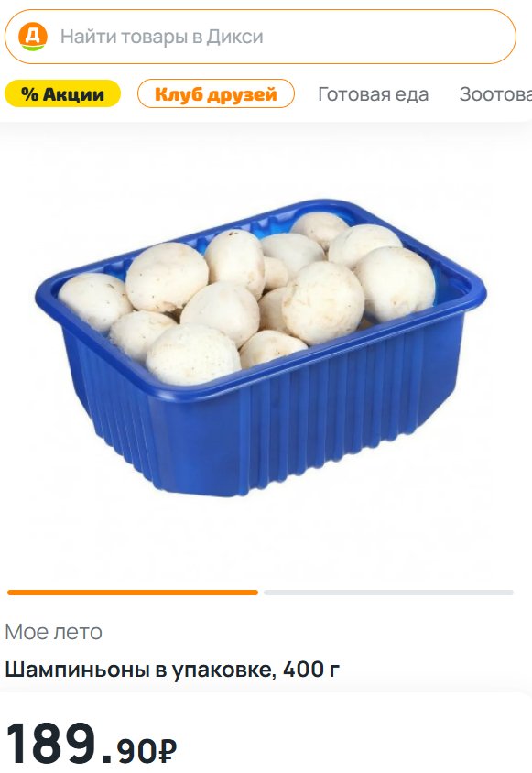Screen dimensions: 532x773
Task: Open the 'Мое лето' brand link
Action: pos(54,632)
